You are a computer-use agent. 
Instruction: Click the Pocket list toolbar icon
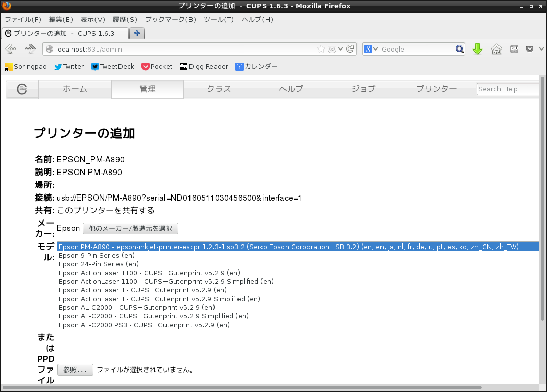530,49
